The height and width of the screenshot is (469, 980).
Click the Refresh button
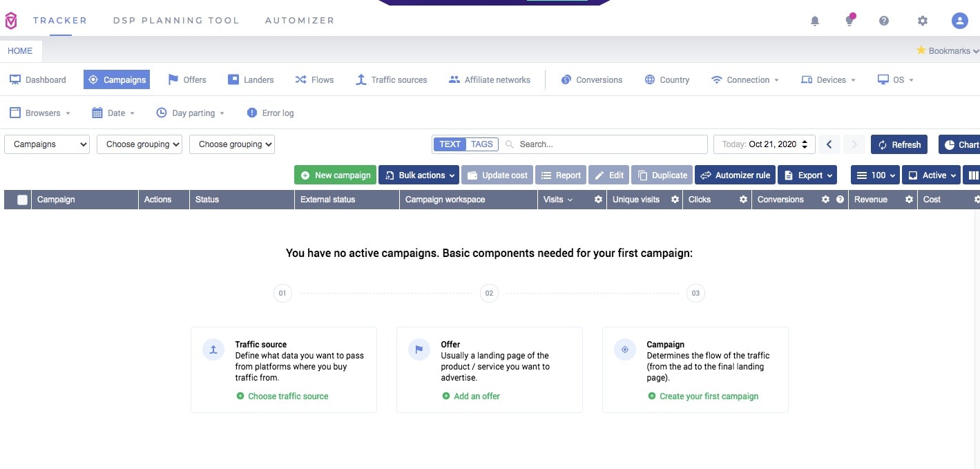[x=899, y=144]
